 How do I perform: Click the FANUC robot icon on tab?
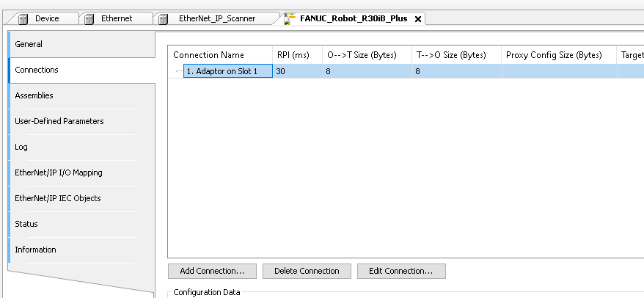pos(290,19)
